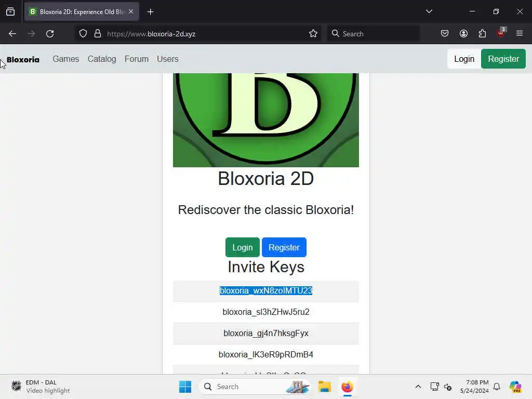This screenshot has width=532, height=399.
Task: Click blue Register button below tagline
Action: [x=284, y=247]
